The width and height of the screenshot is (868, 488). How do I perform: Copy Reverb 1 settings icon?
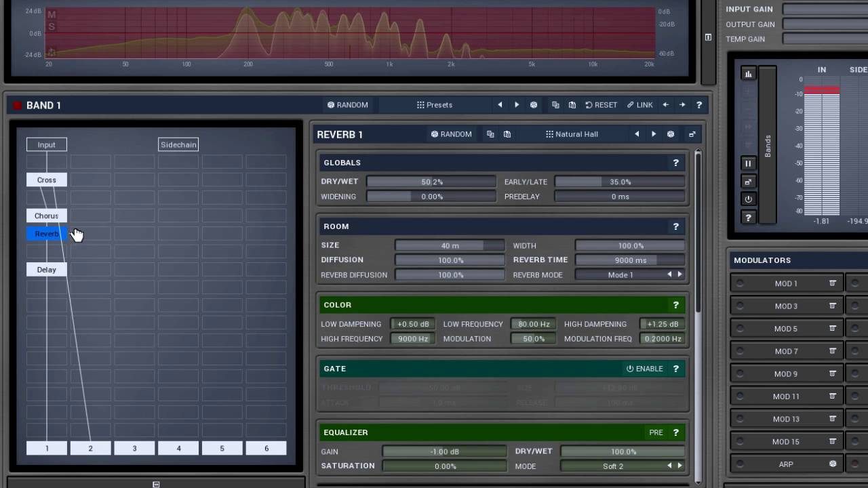[x=490, y=134]
